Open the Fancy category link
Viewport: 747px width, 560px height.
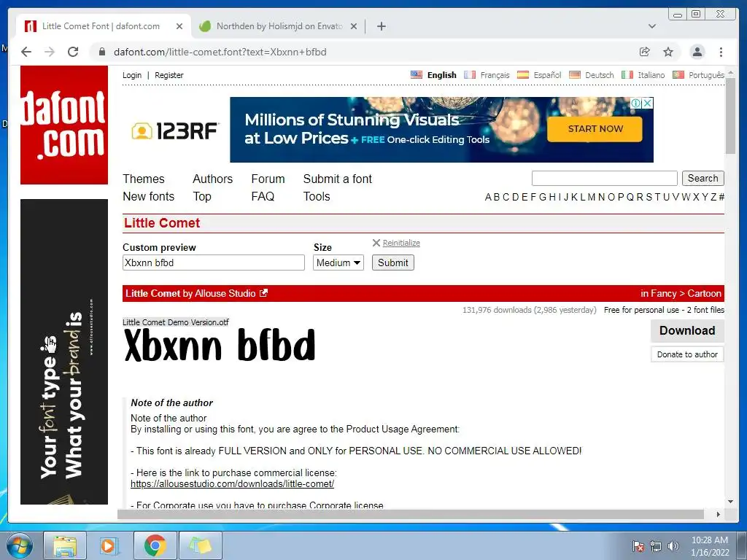click(663, 293)
